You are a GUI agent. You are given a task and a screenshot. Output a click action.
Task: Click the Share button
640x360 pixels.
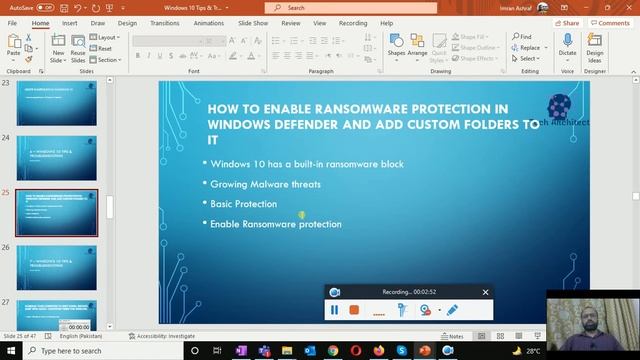coord(567,23)
